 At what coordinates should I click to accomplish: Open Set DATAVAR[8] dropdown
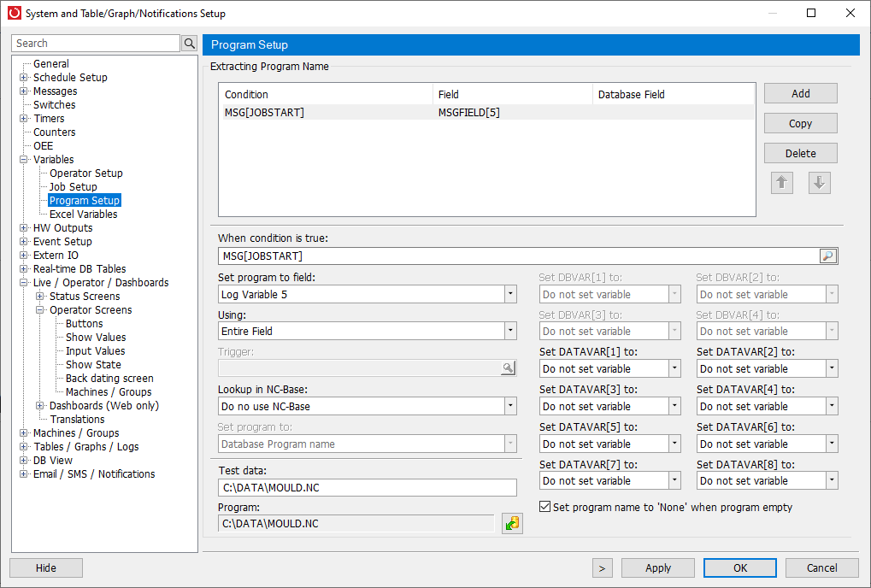point(832,481)
